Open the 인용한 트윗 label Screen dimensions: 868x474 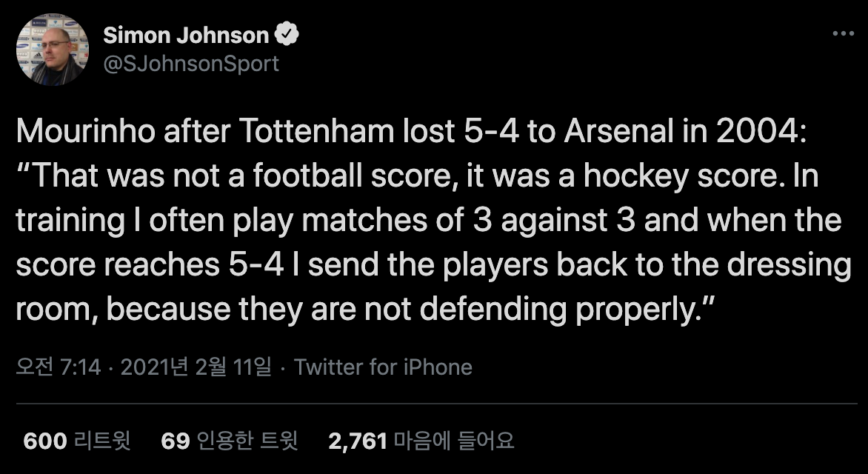tap(247, 441)
